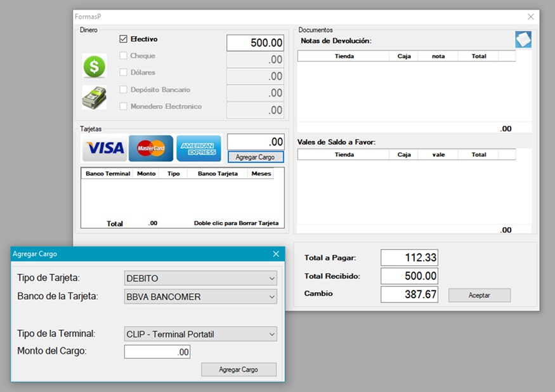Enable the Cheque checkbox
This screenshot has height=392, width=555.
pos(124,56)
